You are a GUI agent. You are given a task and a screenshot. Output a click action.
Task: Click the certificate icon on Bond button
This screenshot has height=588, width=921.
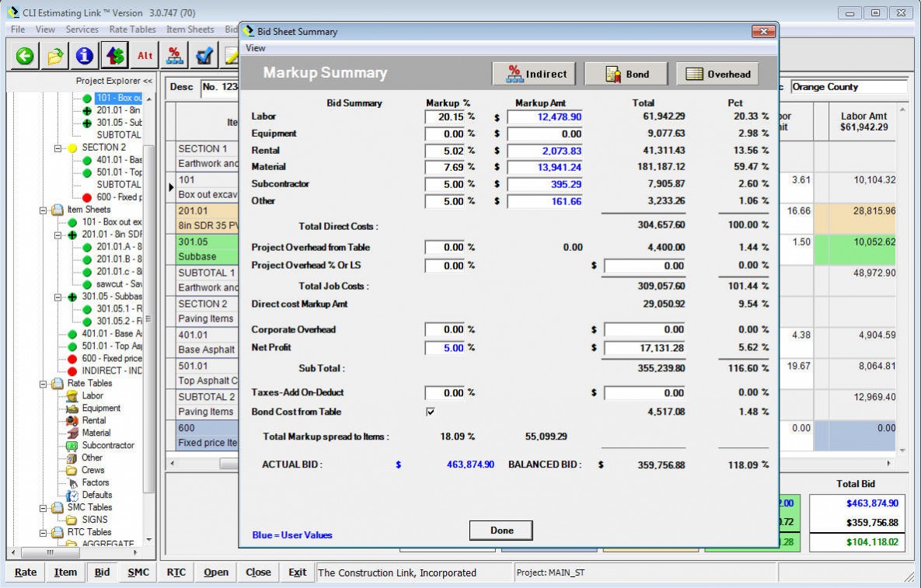point(613,75)
